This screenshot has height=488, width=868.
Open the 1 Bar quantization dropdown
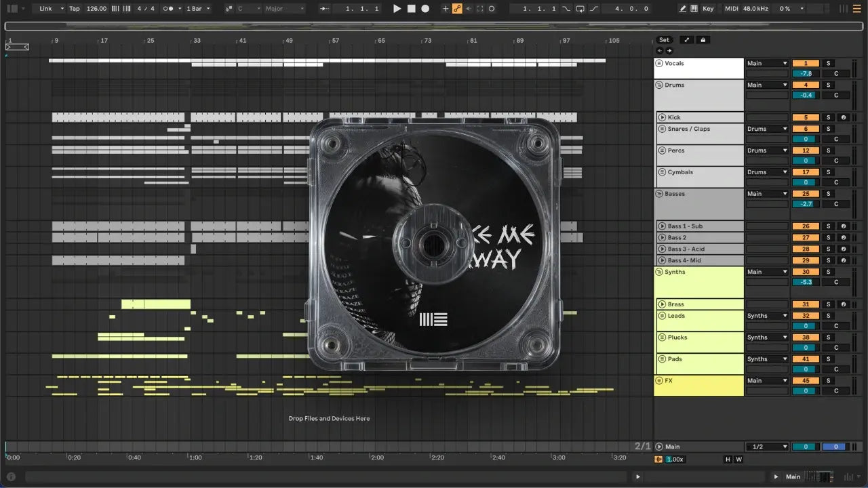[x=199, y=9]
